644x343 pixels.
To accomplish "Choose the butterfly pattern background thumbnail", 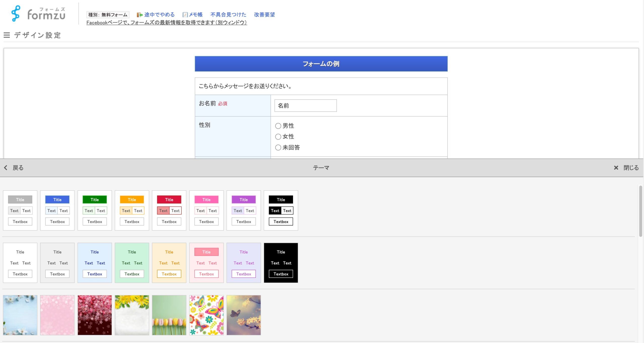I will [x=206, y=315].
